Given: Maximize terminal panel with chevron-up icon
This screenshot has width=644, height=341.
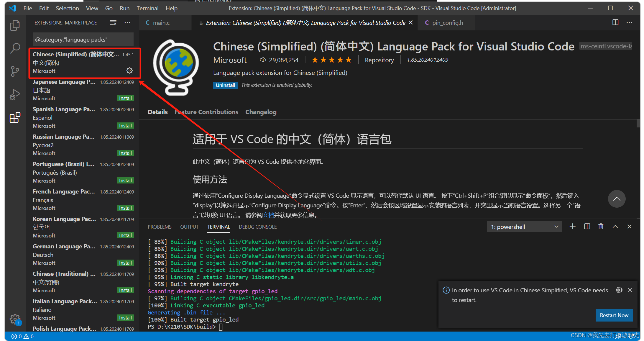Looking at the screenshot, I should coord(615,227).
